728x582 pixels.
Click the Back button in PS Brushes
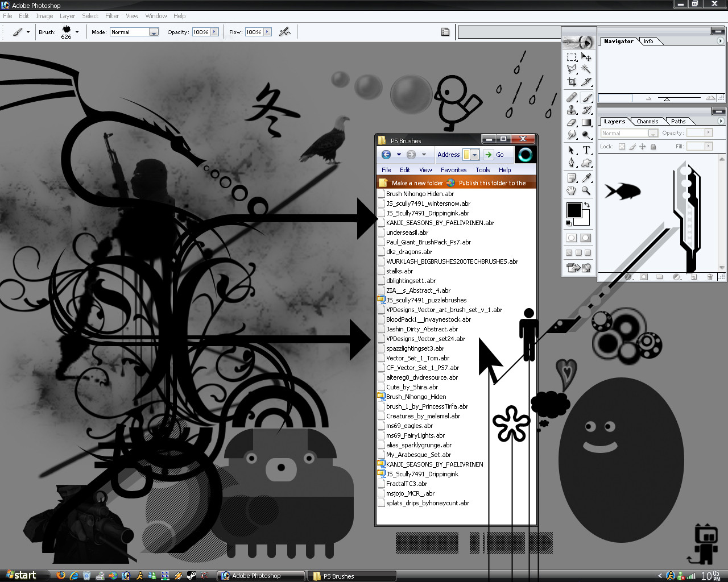click(x=386, y=155)
